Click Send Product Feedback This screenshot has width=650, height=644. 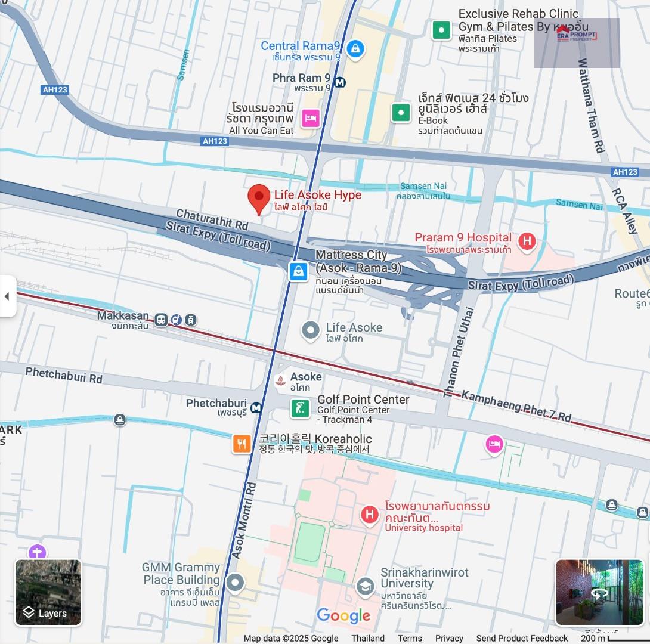522,638
